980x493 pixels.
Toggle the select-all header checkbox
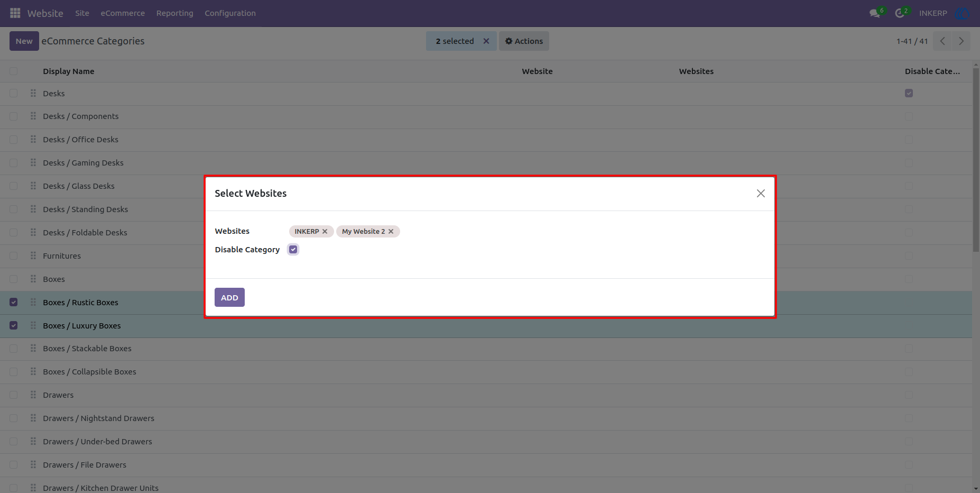tap(14, 71)
